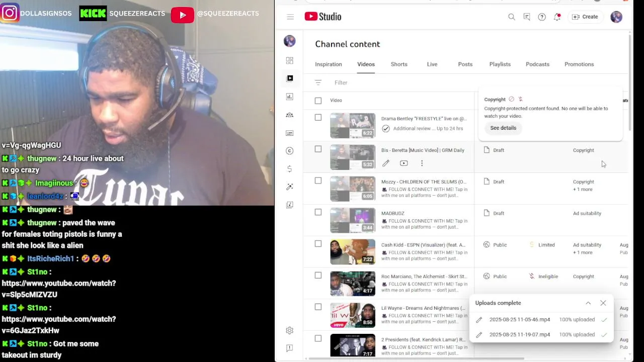Select the 2 Presidents video checkbox
This screenshot has width=644, height=362.
click(318, 339)
